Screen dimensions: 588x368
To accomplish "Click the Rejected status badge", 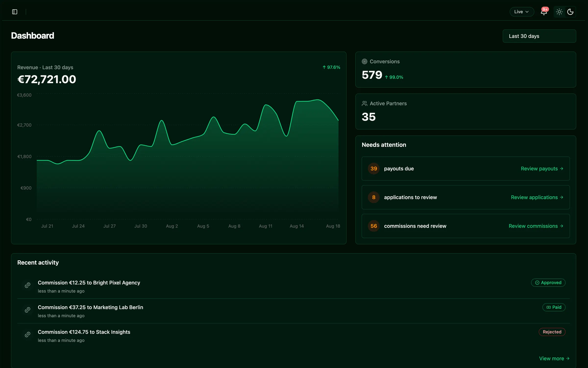I will click(x=552, y=332).
